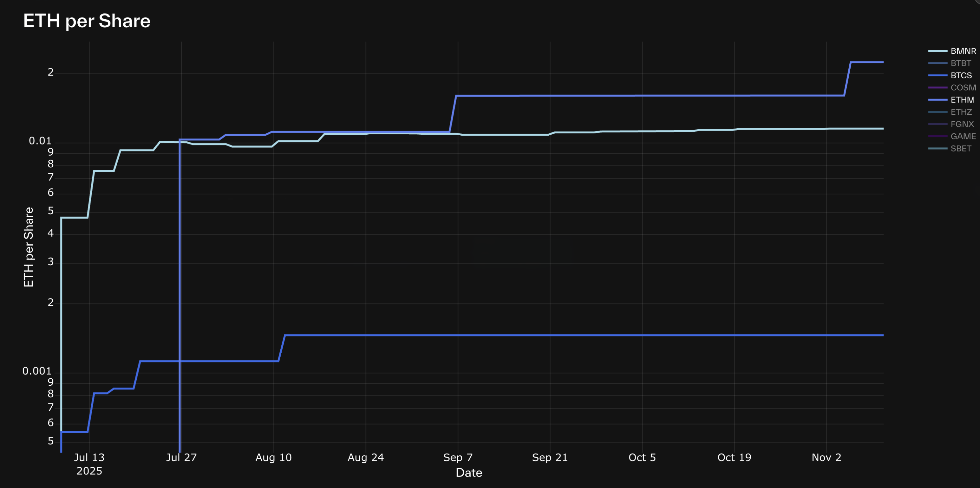Click the Date x-axis title
Image resolution: width=980 pixels, height=488 pixels.
coord(469,473)
